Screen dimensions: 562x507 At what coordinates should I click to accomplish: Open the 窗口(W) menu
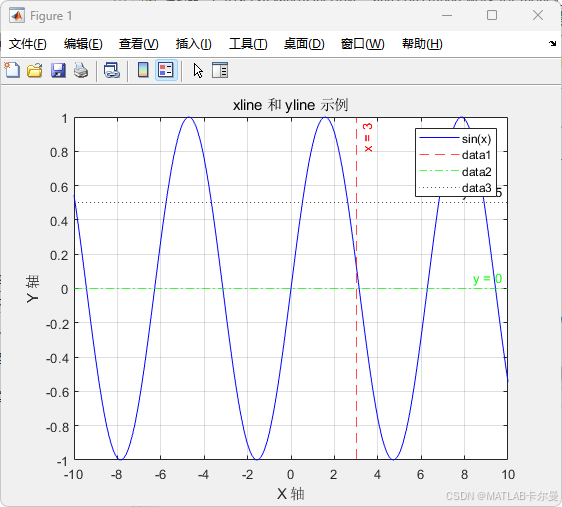click(x=362, y=44)
